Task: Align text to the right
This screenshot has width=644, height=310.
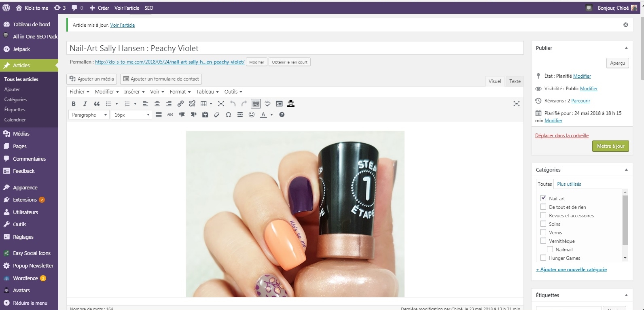Action: (169, 104)
